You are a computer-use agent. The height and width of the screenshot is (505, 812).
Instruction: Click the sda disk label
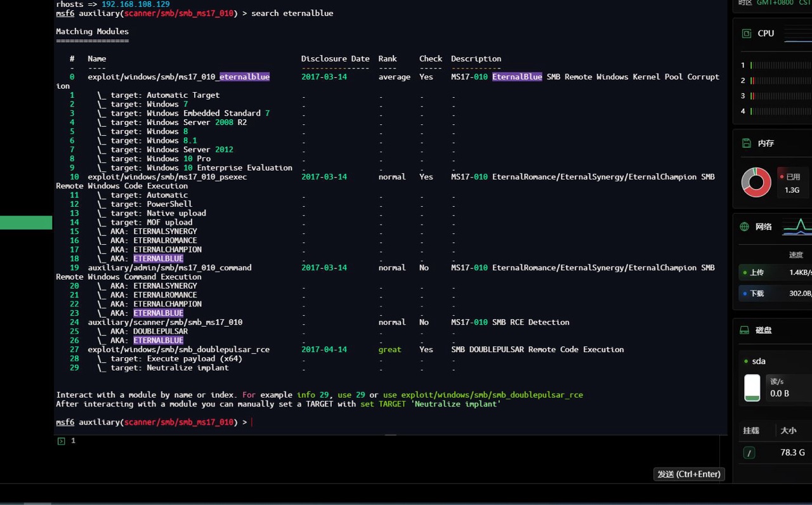pyautogui.click(x=759, y=361)
